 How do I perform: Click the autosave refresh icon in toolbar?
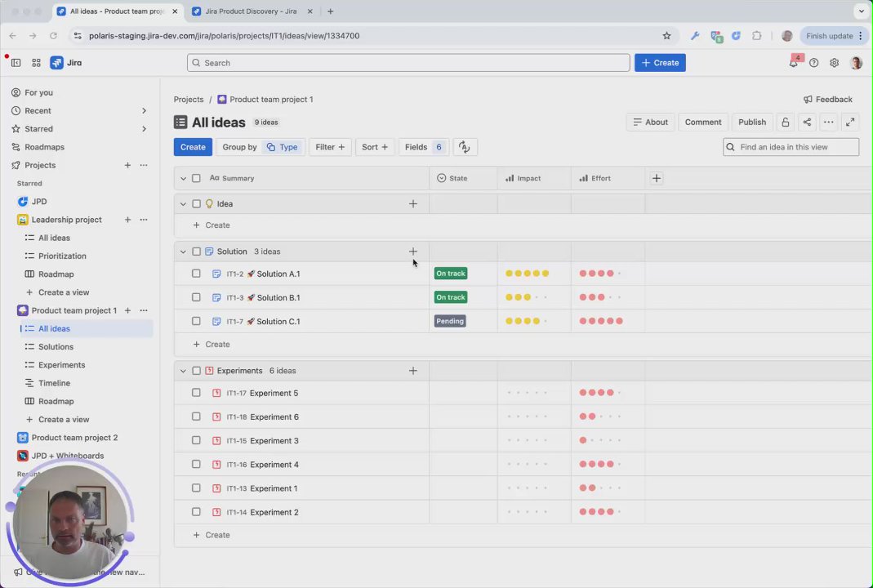tap(465, 147)
